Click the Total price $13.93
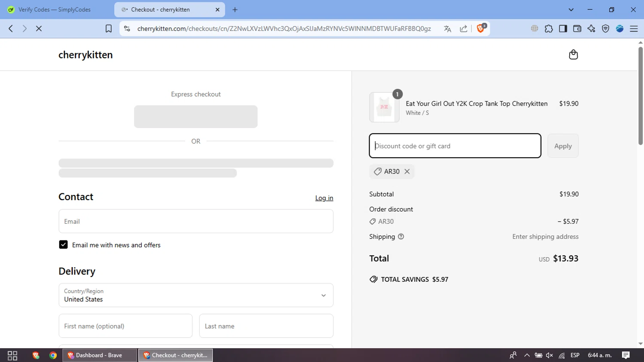Image resolution: width=644 pixels, height=362 pixels. pos(565,259)
